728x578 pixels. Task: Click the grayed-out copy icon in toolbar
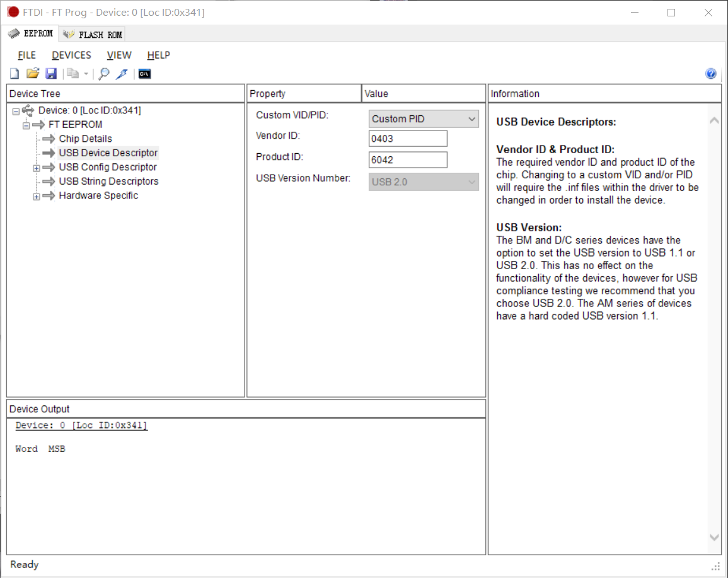pos(73,74)
